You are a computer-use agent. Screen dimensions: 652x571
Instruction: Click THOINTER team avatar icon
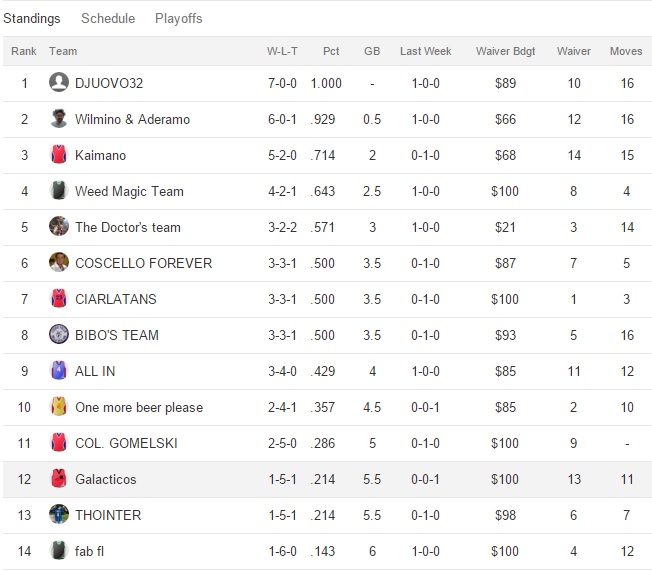tap(59, 515)
